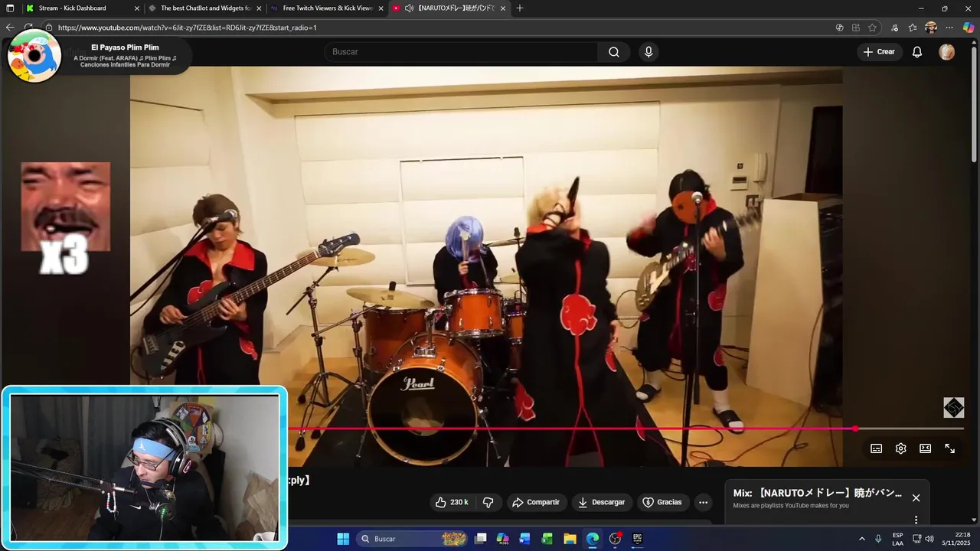Open the volume control in system tray
This screenshot has height=551, width=980.
929,539
